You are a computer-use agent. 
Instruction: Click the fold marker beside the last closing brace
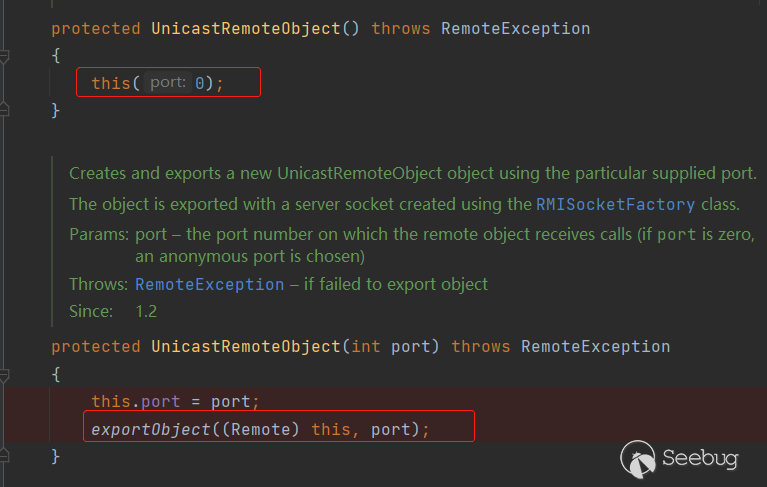[x=5, y=456]
